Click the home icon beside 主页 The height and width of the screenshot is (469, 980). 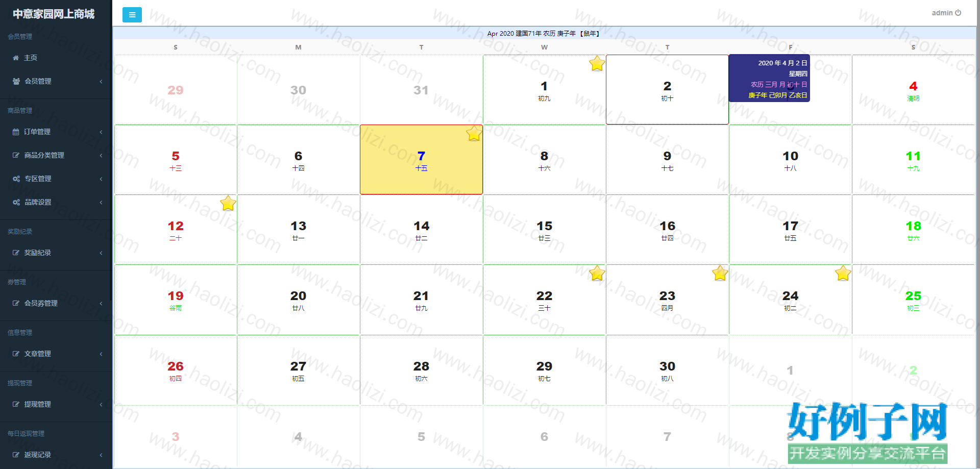point(16,58)
